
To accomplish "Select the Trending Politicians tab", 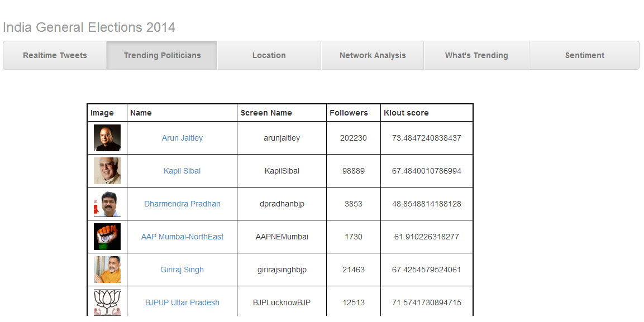I will pyautogui.click(x=162, y=55).
